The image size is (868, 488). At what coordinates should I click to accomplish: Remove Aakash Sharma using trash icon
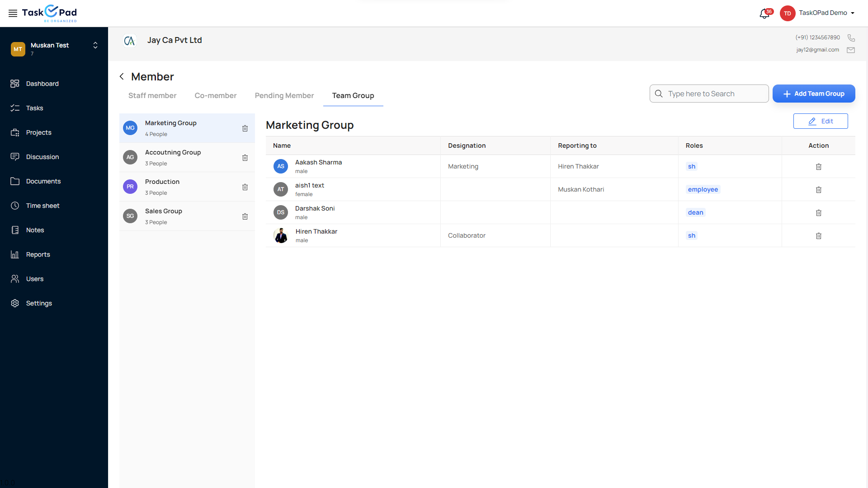coord(818,167)
